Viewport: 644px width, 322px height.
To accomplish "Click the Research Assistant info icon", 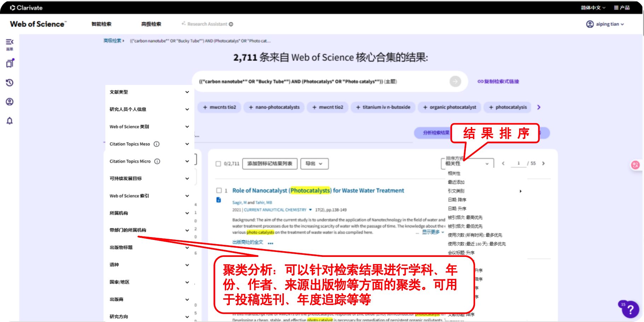I will pos(231,24).
